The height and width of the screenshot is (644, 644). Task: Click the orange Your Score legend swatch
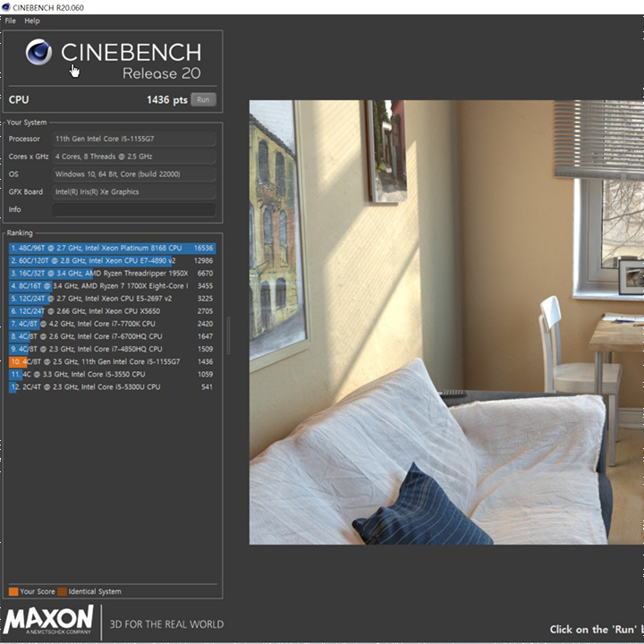click(x=13, y=591)
